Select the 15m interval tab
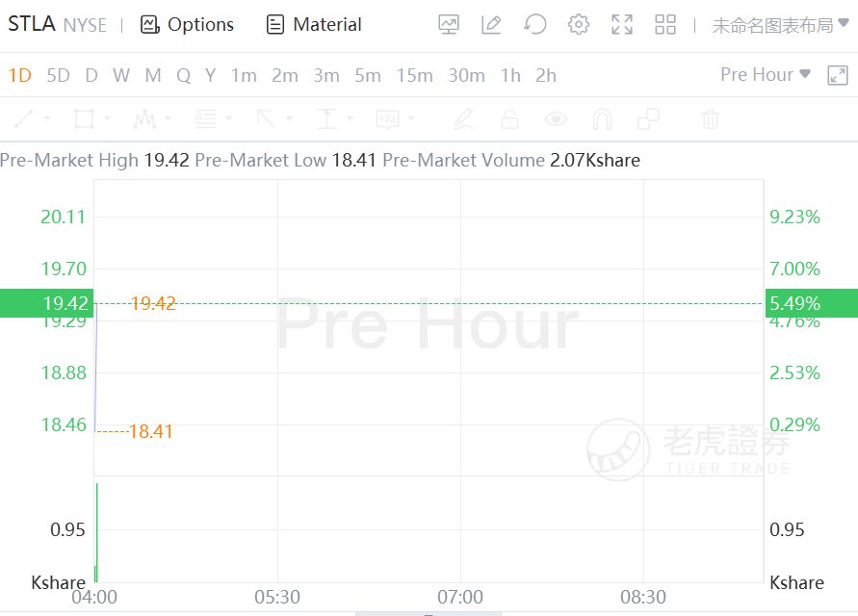 (414, 75)
